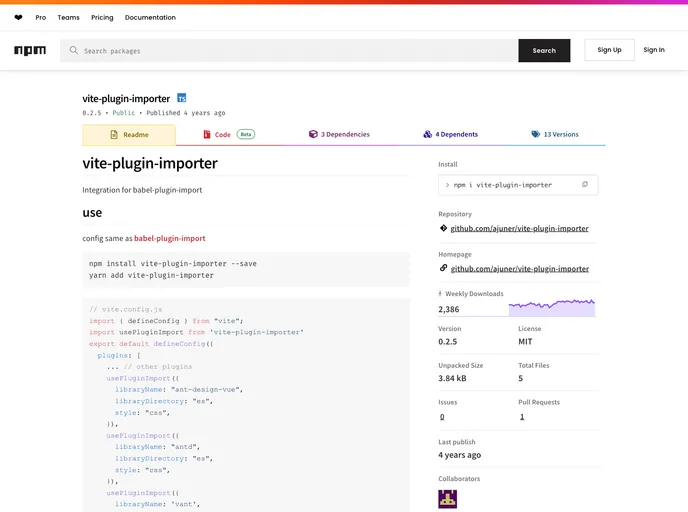Open the Repository github.com link

coord(520,228)
